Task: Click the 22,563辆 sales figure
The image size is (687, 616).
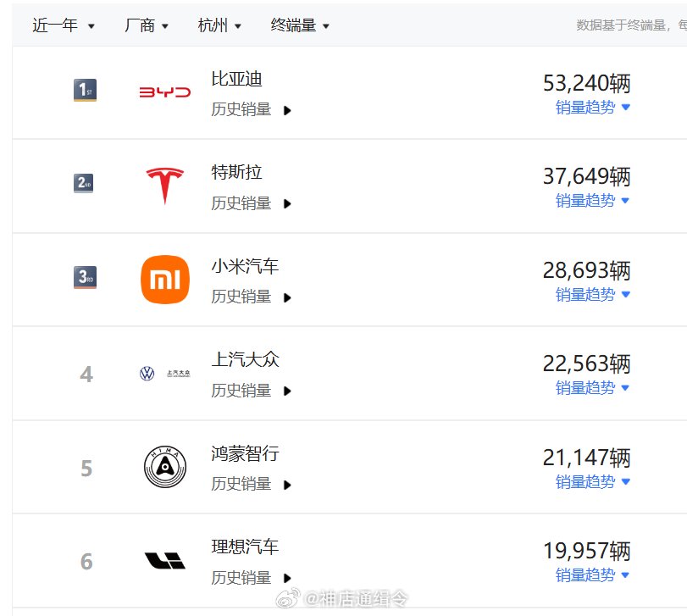Action: pyautogui.click(x=587, y=363)
